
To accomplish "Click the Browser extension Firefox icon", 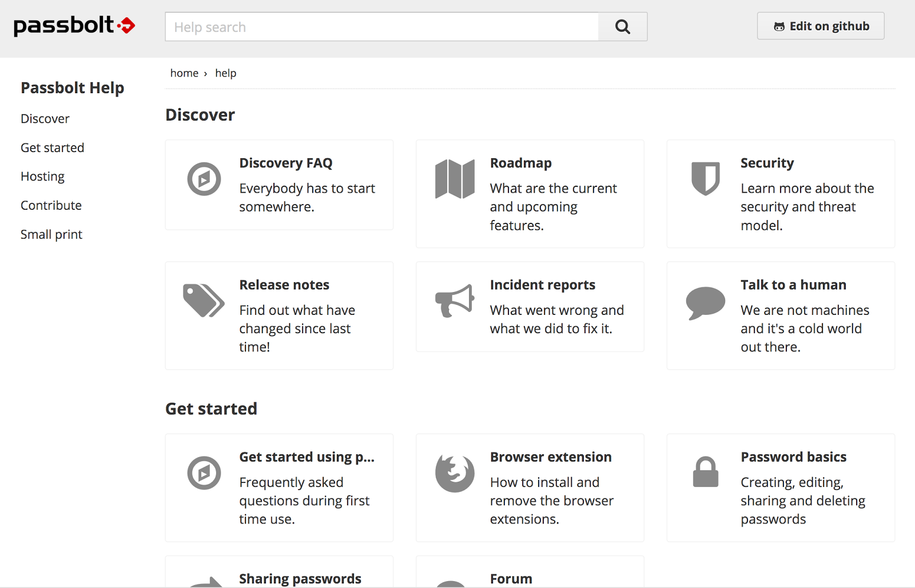I will [455, 473].
